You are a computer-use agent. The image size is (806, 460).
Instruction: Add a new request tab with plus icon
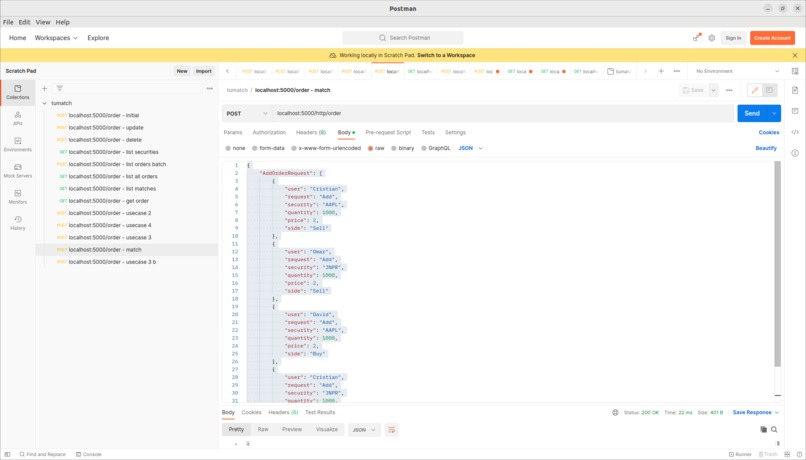tap(661, 71)
